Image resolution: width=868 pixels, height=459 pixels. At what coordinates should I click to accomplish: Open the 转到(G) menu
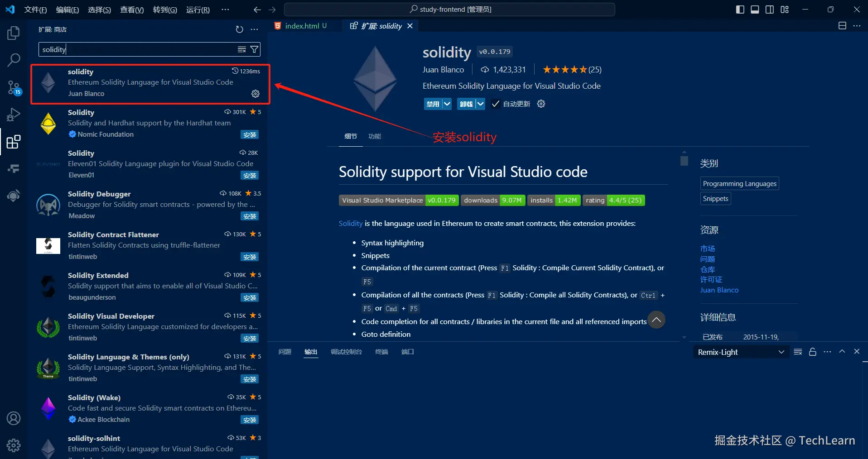pyautogui.click(x=165, y=10)
